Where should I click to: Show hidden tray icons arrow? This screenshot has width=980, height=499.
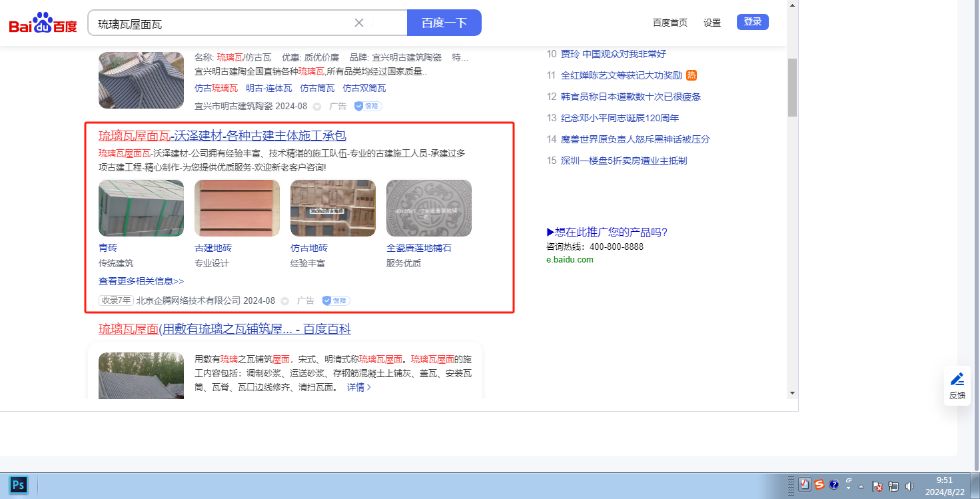point(861,486)
